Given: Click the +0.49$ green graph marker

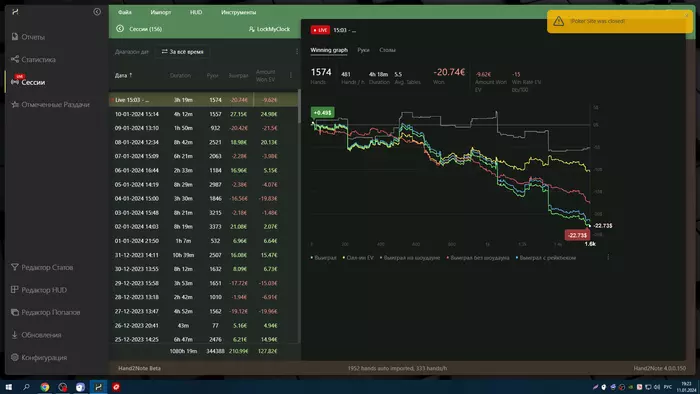Looking at the screenshot, I should pyautogui.click(x=323, y=113).
